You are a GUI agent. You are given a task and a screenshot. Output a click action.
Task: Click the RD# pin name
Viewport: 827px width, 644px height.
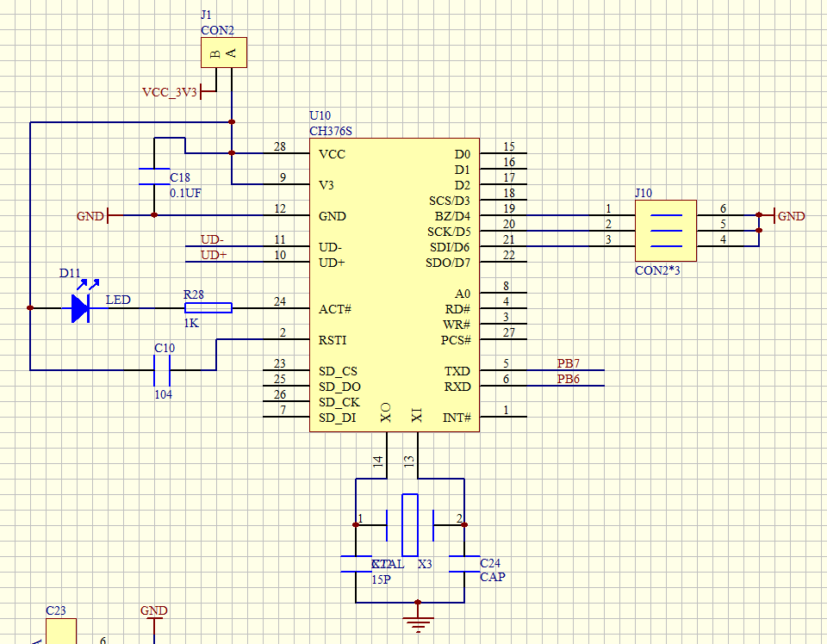[457, 309]
